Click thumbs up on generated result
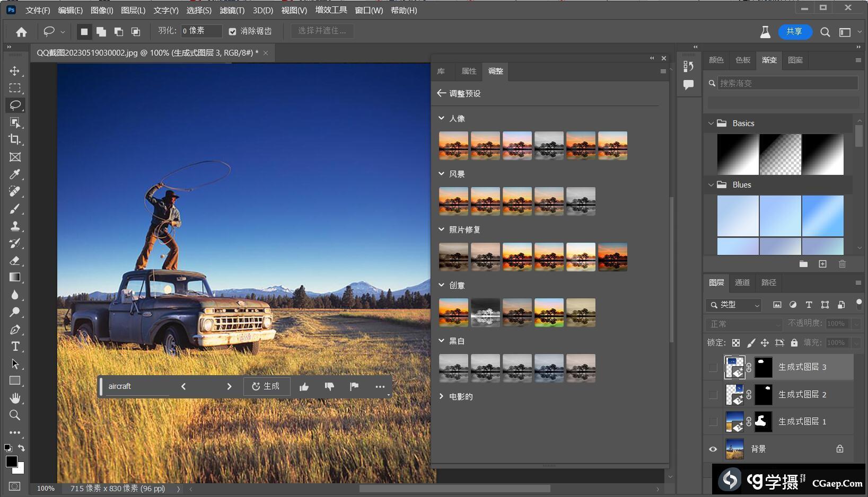Viewport: 868px width, 497px height. point(304,387)
